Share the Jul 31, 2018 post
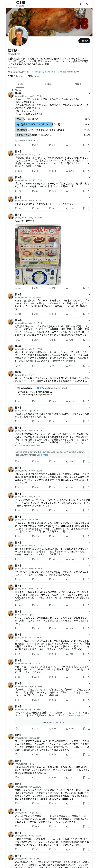Screen dimensions: 98x868 click(89, 171)
